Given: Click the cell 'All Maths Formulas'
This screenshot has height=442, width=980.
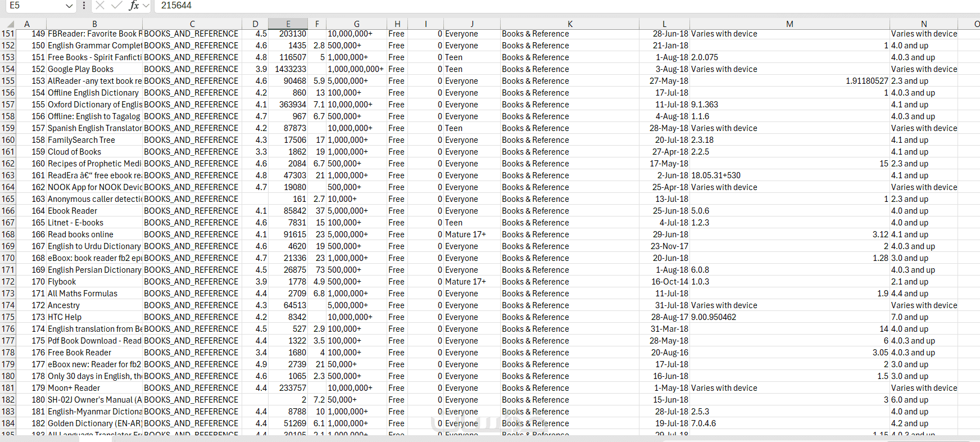Looking at the screenshot, I should pyautogui.click(x=94, y=294).
